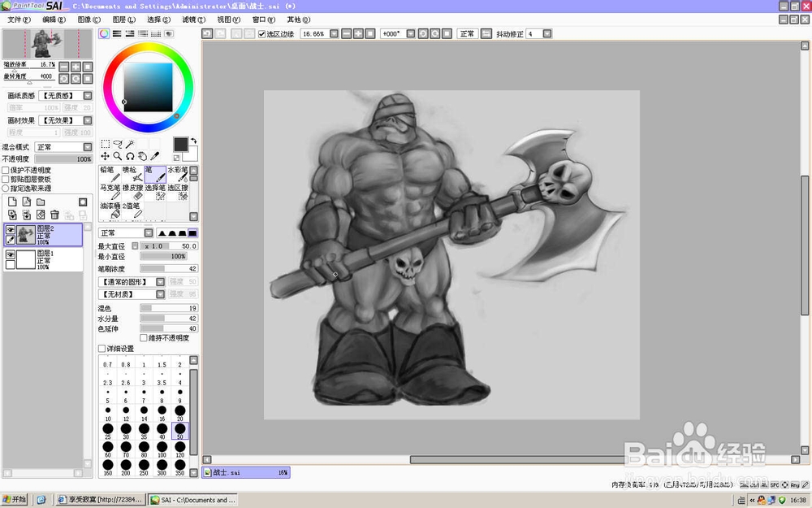Choose the 橡皮擦 eraser tool
Image resolution: width=812 pixels, height=508 pixels.
(x=132, y=192)
